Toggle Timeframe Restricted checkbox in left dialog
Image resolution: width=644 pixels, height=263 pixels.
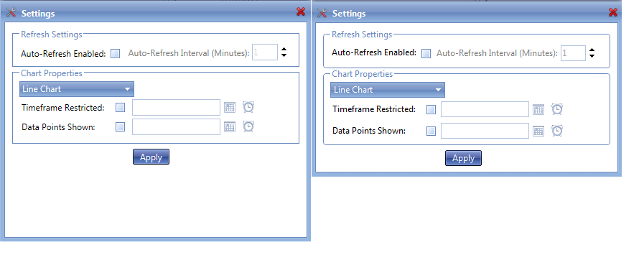[x=121, y=108]
